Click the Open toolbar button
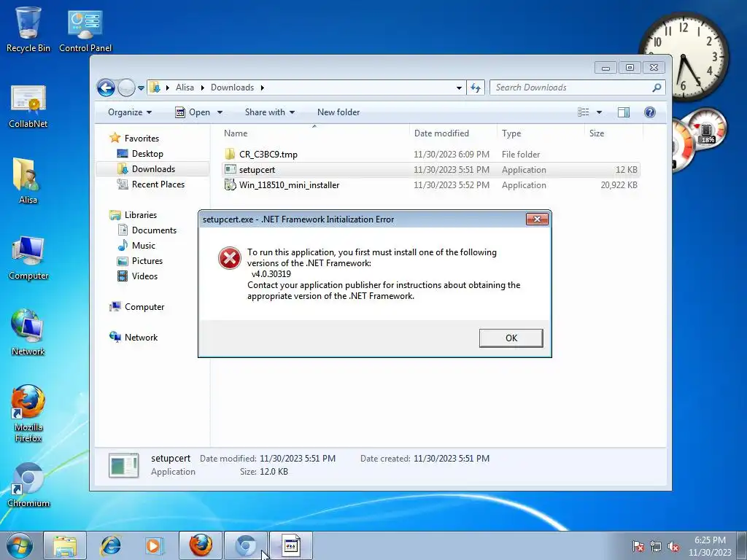The height and width of the screenshot is (560, 747). [x=193, y=112]
